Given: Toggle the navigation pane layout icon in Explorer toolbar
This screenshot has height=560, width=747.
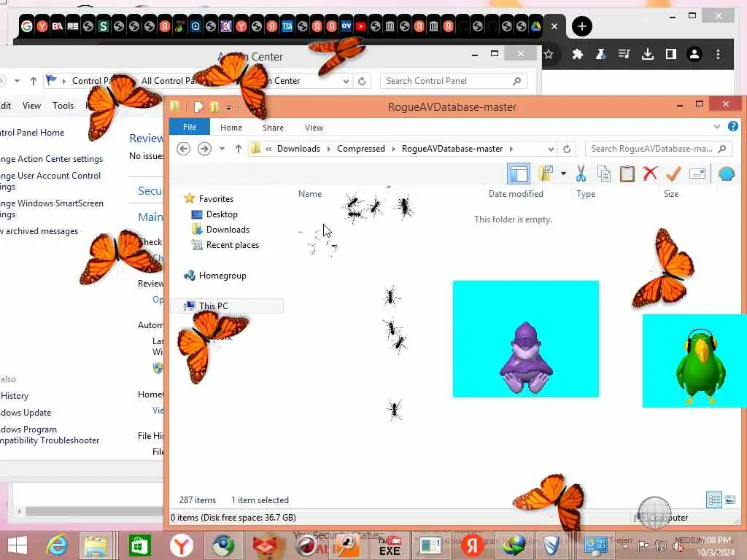Looking at the screenshot, I should click(519, 174).
